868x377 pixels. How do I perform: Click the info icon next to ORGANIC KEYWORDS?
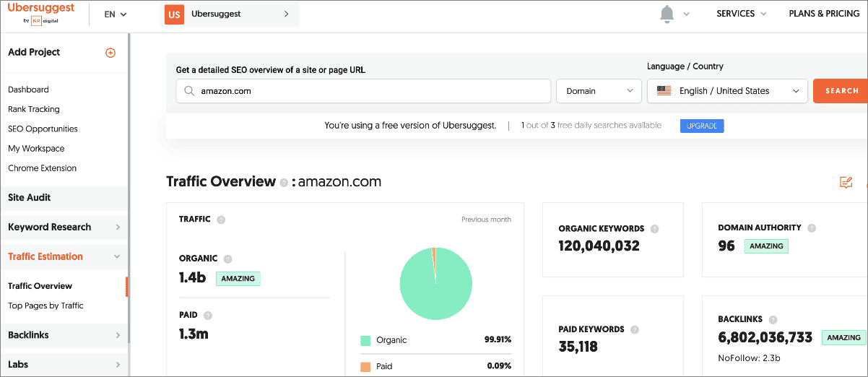654,229
